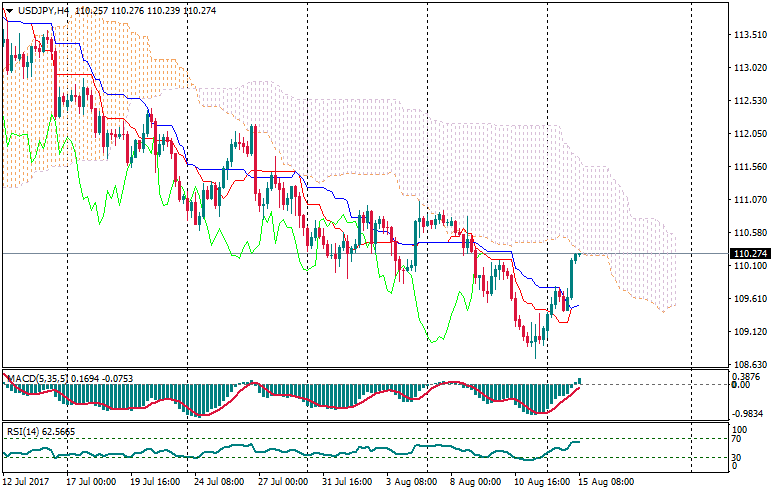This screenshot has height=493, width=771.
Task: Select the MACD(5,35,5) indicator label
Action: point(38,379)
